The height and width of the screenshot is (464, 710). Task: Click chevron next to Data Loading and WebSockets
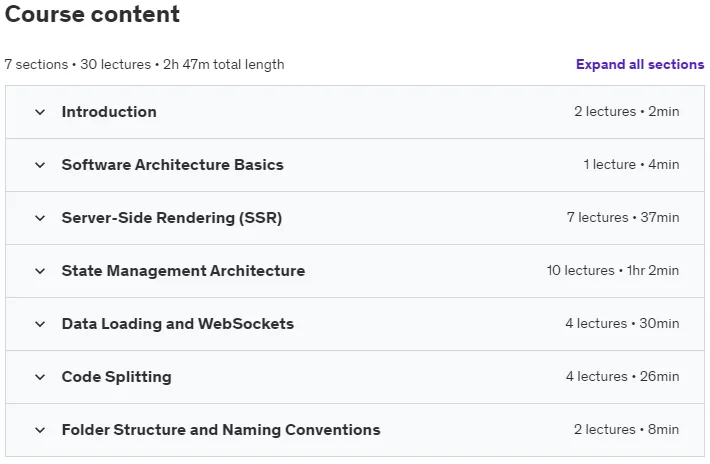point(40,324)
